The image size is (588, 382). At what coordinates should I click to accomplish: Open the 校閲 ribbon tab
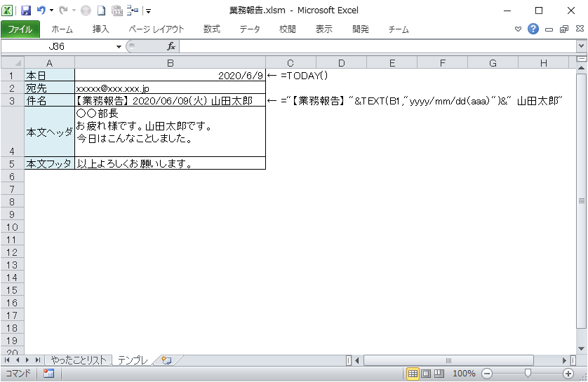coord(288,29)
